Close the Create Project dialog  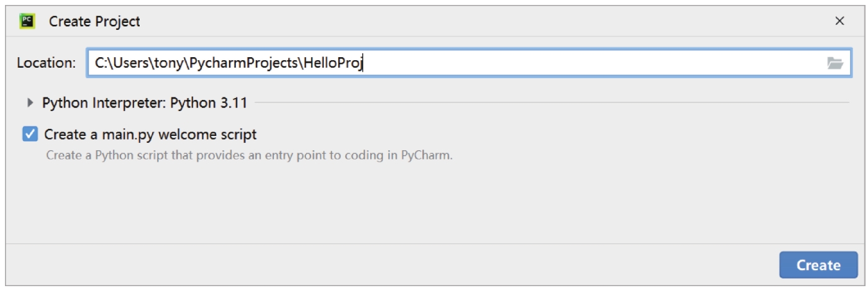[839, 21]
